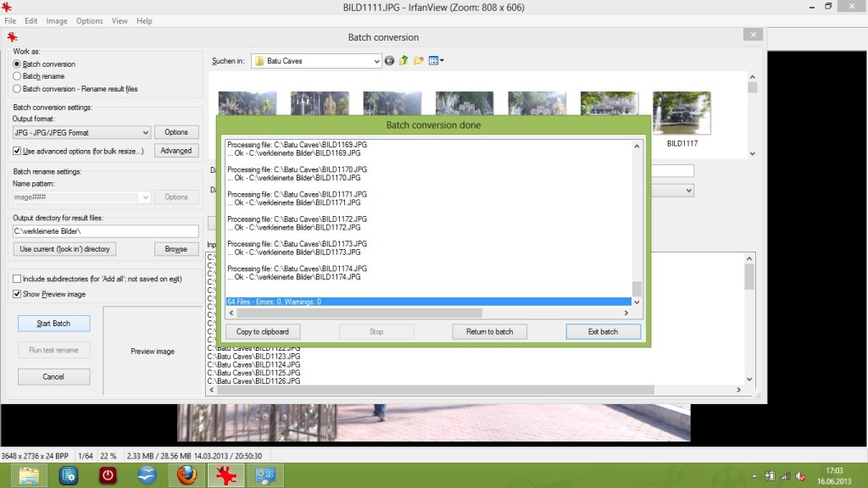Click IrfanView red splat taskbar icon
The height and width of the screenshot is (488, 868).
[226, 475]
